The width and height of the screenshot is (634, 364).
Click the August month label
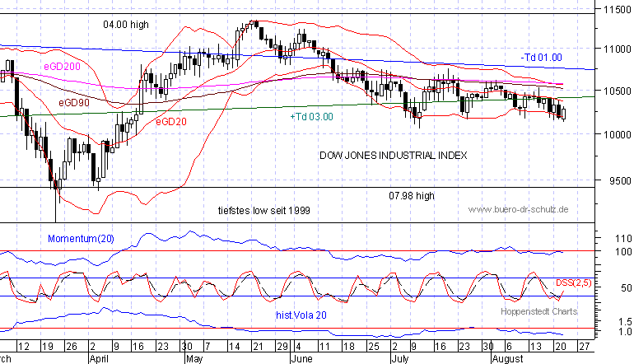[x=507, y=359]
